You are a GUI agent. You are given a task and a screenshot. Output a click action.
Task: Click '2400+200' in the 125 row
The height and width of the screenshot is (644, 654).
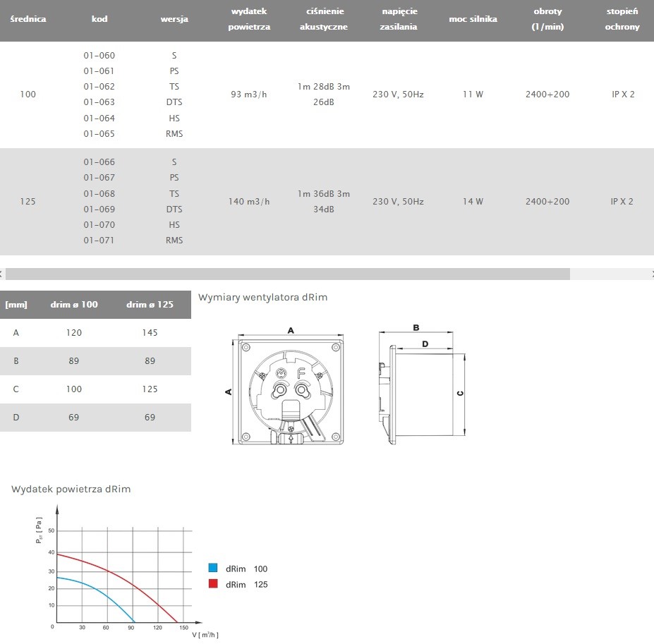pyautogui.click(x=547, y=202)
